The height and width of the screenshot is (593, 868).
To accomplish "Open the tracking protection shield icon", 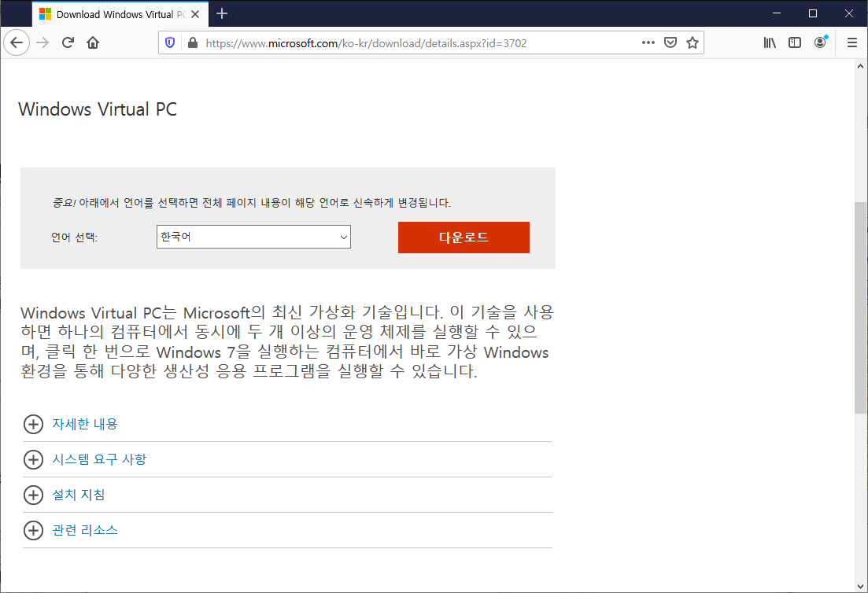I will coord(170,42).
